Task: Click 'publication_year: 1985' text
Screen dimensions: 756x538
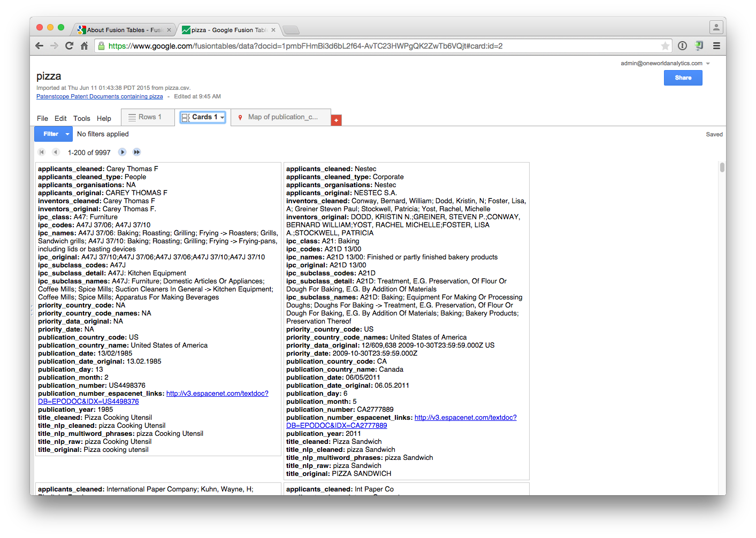Action: [75, 410]
